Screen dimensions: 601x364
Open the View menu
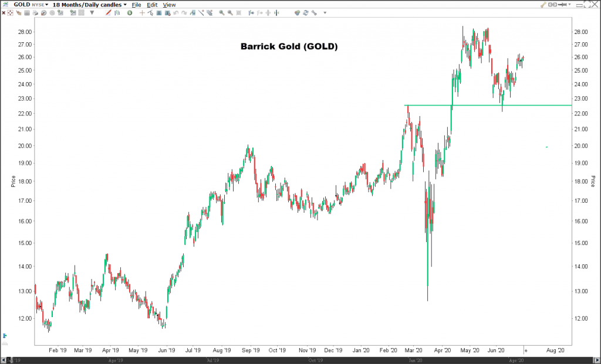(169, 5)
